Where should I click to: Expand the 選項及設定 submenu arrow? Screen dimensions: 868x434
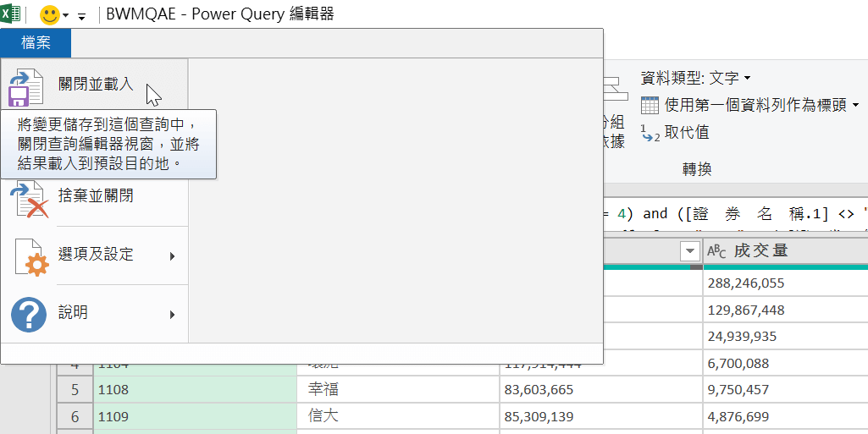tap(173, 256)
